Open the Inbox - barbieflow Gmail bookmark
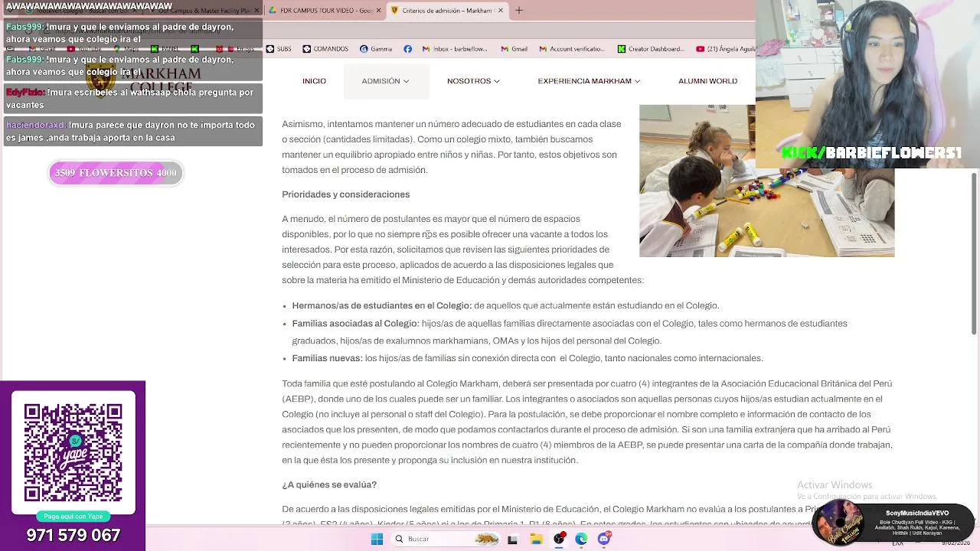980x551 pixels. click(454, 49)
